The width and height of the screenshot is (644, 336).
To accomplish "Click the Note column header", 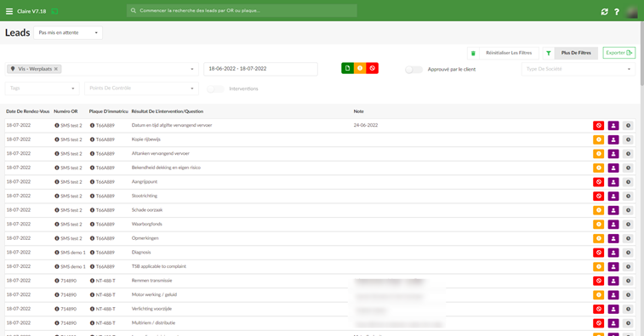I will (x=358, y=111).
